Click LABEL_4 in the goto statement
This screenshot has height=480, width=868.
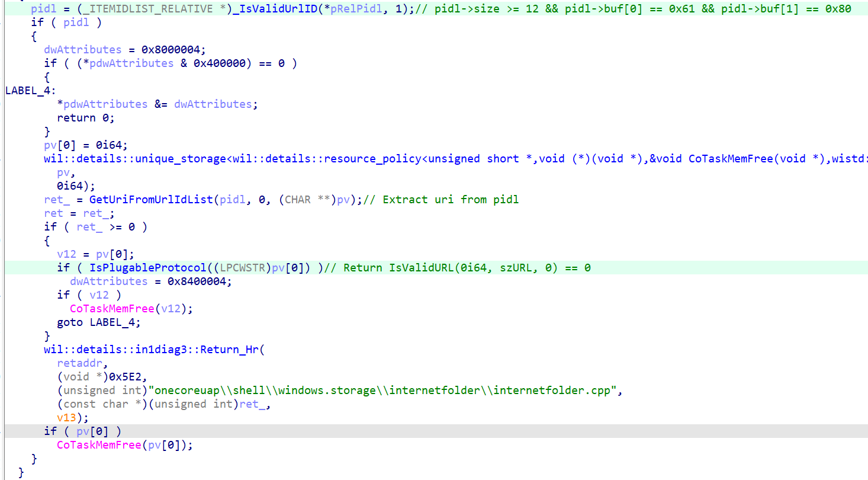(x=115, y=322)
